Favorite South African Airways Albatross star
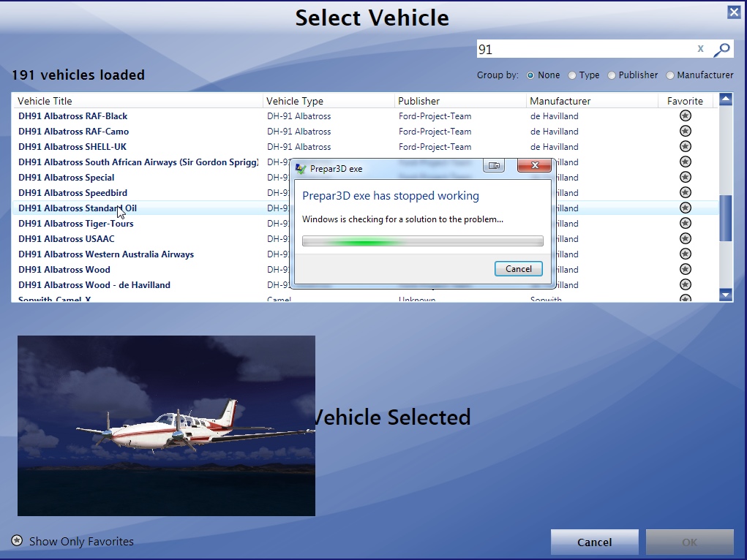 pyautogui.click(x=685, y=162)
